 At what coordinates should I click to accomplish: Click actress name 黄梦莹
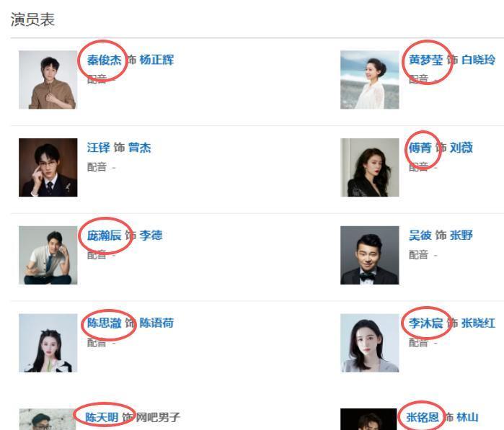click(x=425, y=60)
